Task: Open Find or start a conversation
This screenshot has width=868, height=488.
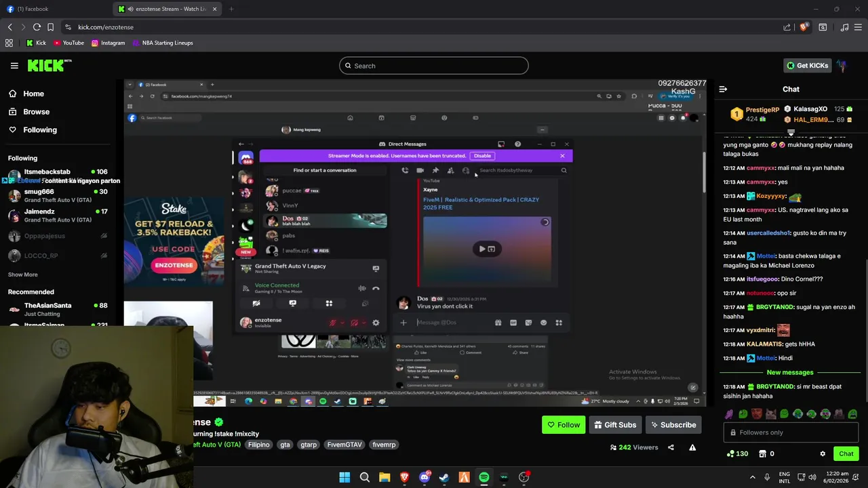Action: pos(324,170)
